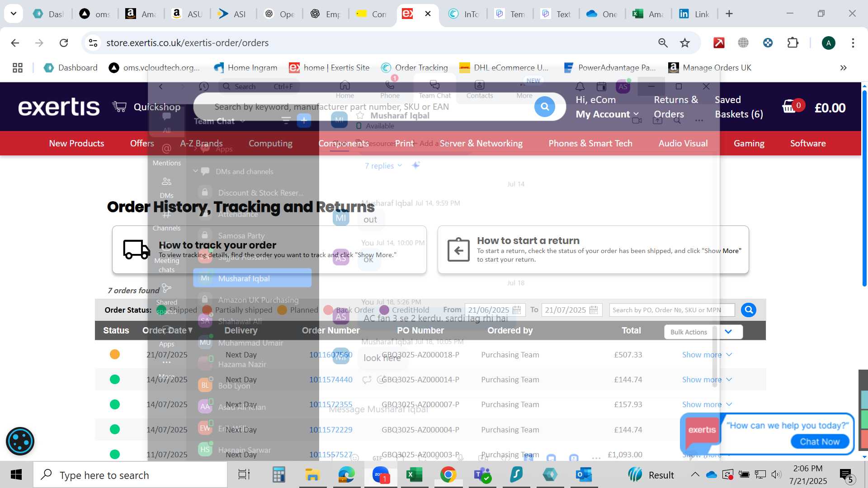The height and width of the screenshot is (488, 868).
Task: Open the To date calendar icon
Action: click(594, 310)
